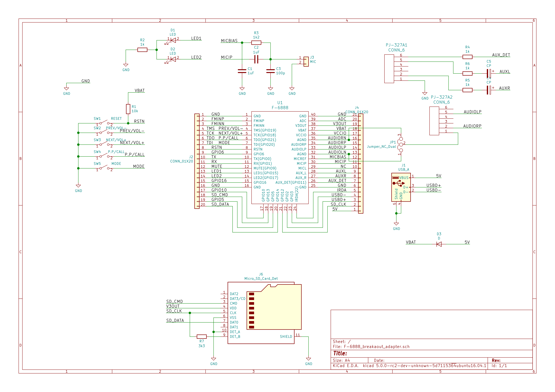Click the J3 MIC connector symbol
This screenshot has width=555, height=392.
[306, 62]
